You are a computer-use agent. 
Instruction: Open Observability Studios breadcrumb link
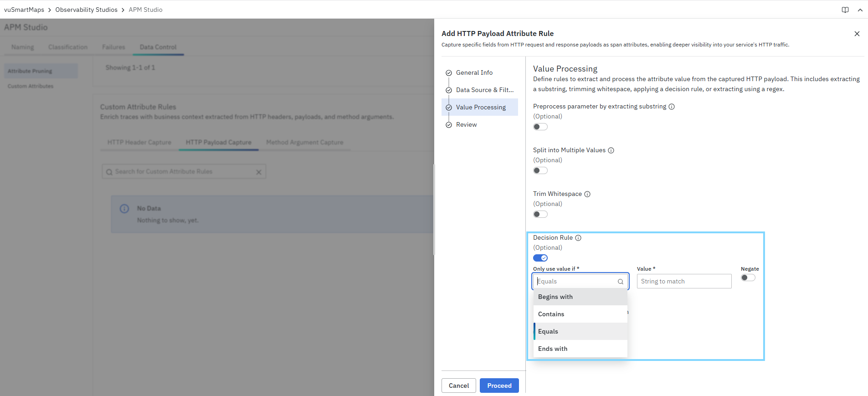pyautogui.click(x=87, y=10)
